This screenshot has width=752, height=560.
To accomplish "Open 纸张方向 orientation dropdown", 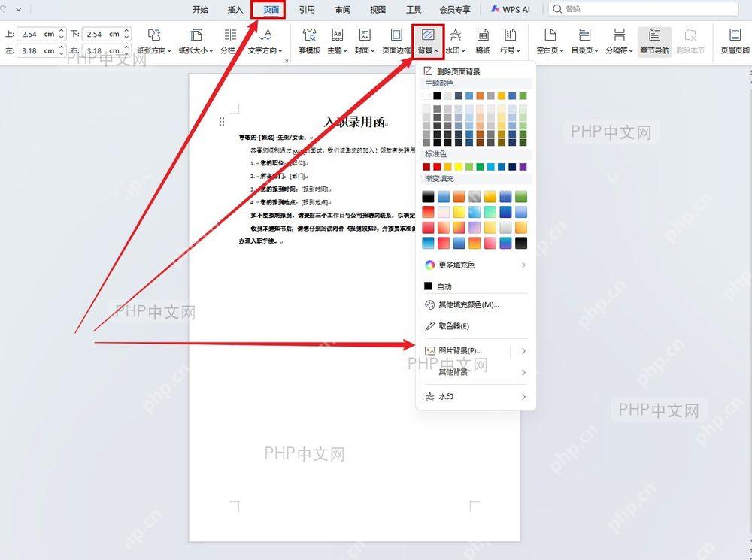I will [x=154, y=41].
